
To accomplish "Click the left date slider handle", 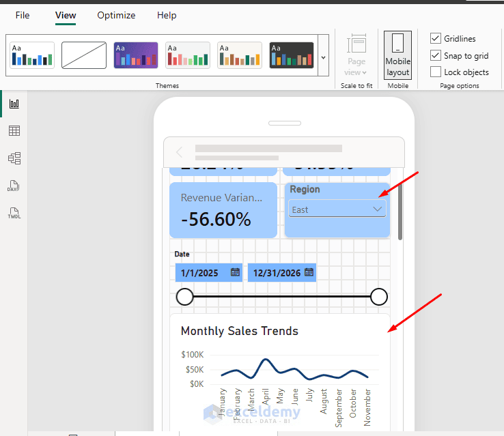I will (185, 297).
